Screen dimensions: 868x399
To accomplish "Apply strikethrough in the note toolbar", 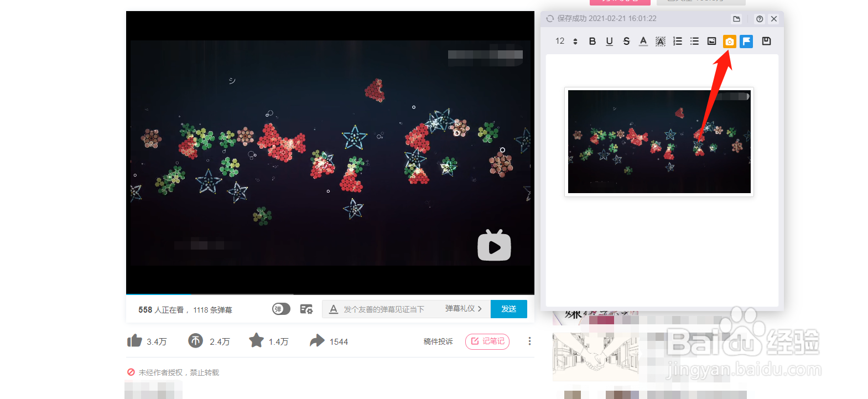I will point(626,42).
